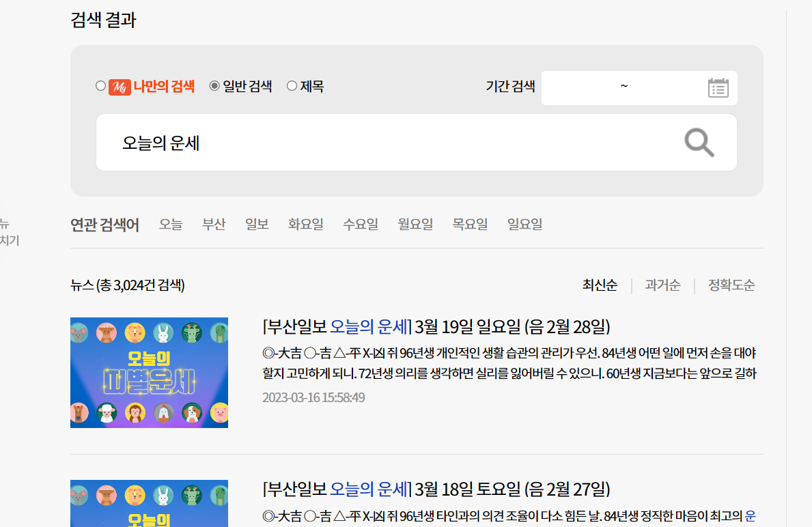Viewport: 812px width, 527px height.
Task: Open headline 3월 18일 토요일 (음 2월 27일)
Action: point(436,489)
